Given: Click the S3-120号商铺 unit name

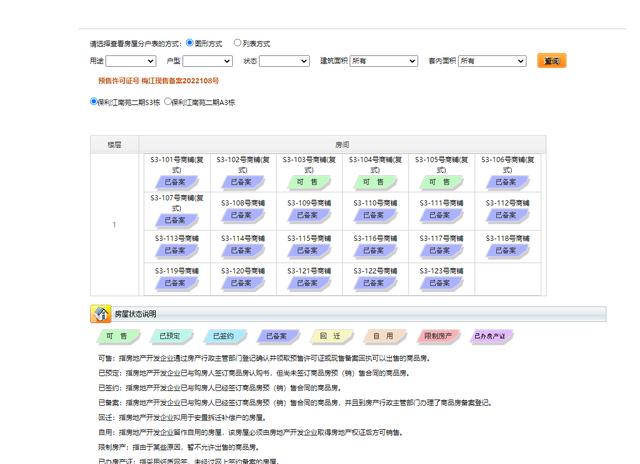Looking at the screenshot, I should 242,271.
